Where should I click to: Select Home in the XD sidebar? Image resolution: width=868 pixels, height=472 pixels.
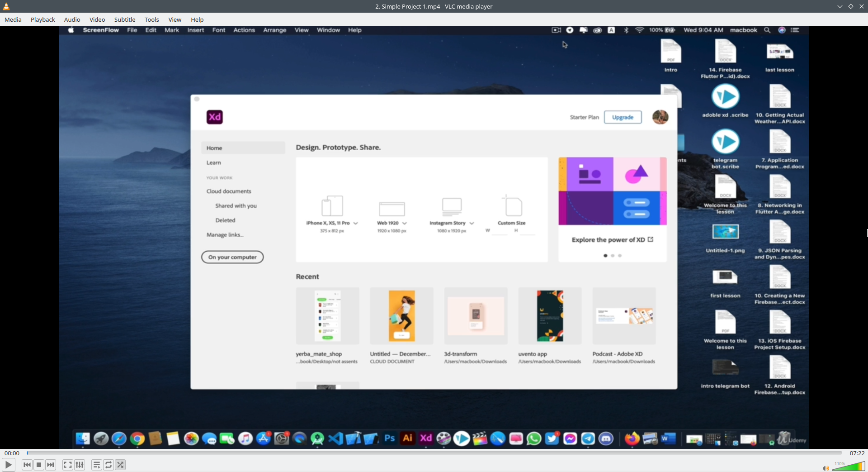click(x=243, y=148)
